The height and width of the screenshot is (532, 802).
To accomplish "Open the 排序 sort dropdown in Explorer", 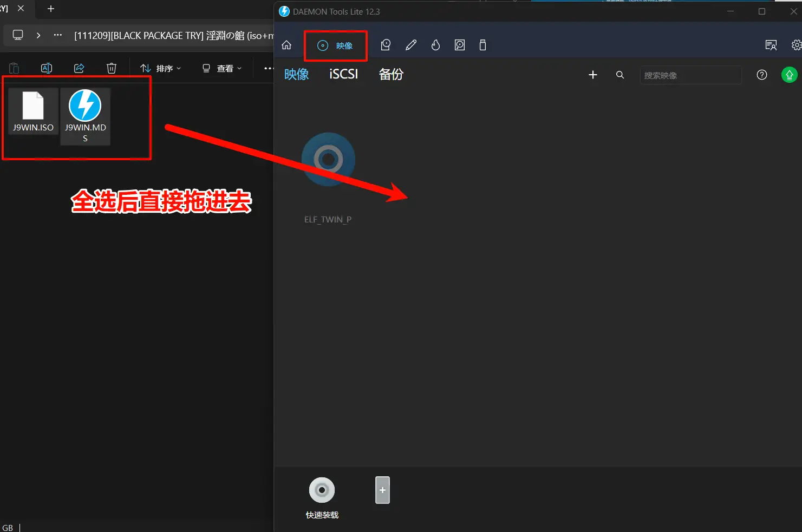I will [161, 68].
